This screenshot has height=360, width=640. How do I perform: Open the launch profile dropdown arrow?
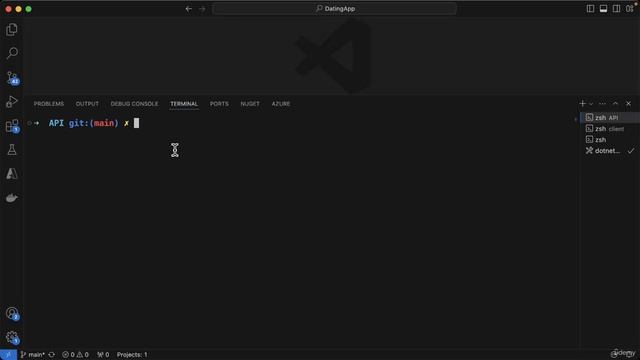tap(591, 104)
